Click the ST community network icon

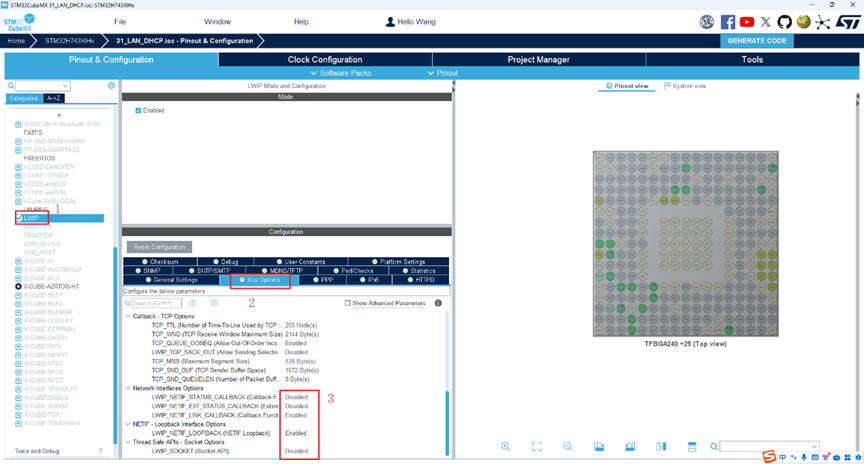pos(823,22)
